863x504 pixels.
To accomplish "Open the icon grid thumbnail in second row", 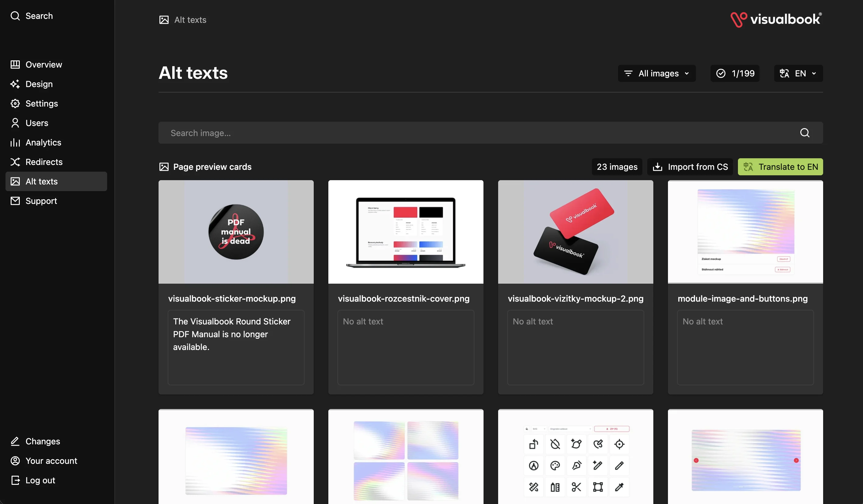I will [x=575, y=457].
